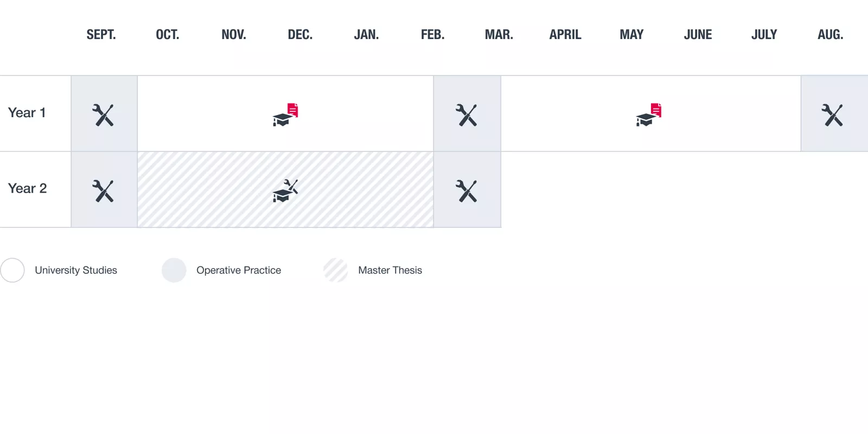Click Year 1 February-March tools icon
The width and height of the screenshot is (868, 434).
tap(467, 115)
